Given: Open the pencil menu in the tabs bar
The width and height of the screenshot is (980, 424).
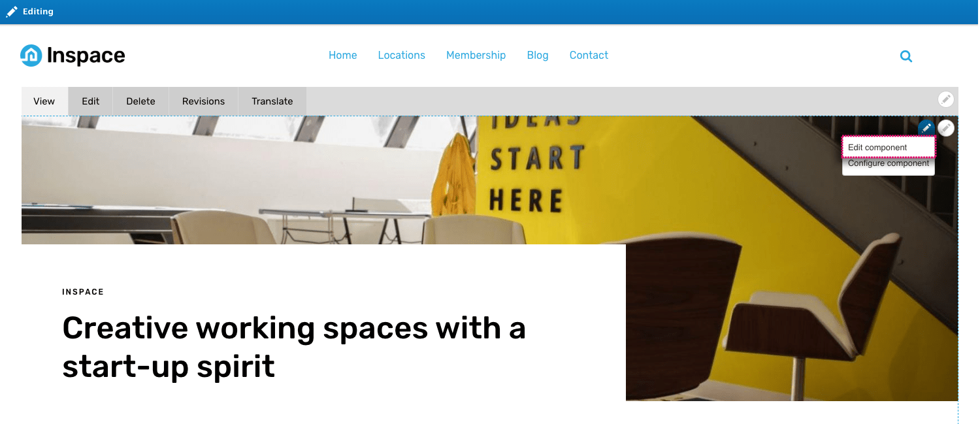Looking at the screenshot, I should click(946, 99).
